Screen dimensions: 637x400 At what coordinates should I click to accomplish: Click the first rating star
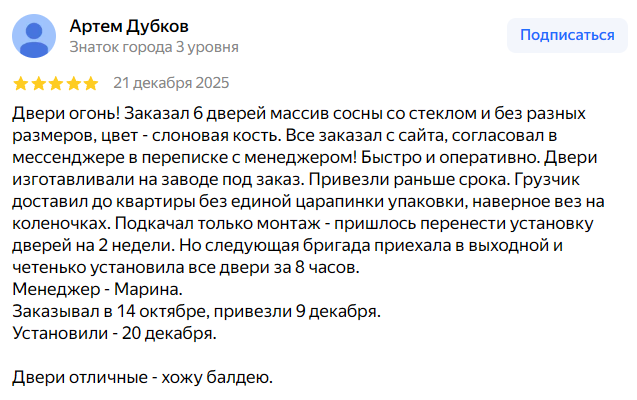point(20,82)
